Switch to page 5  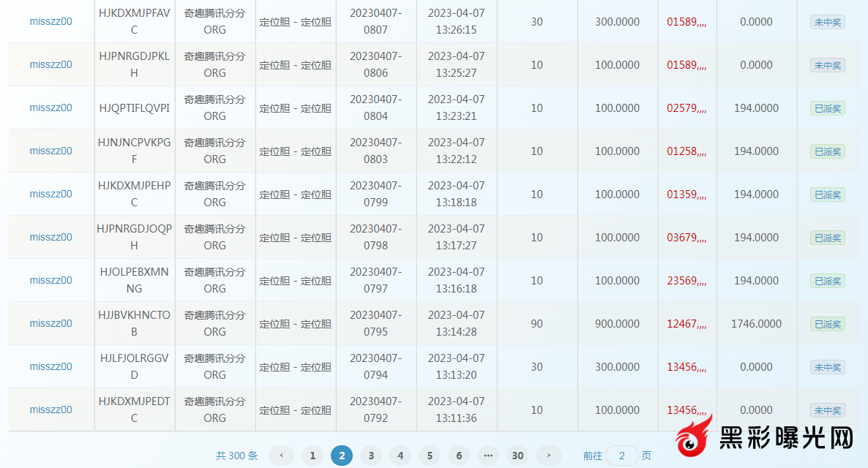[x=430, y=456]
